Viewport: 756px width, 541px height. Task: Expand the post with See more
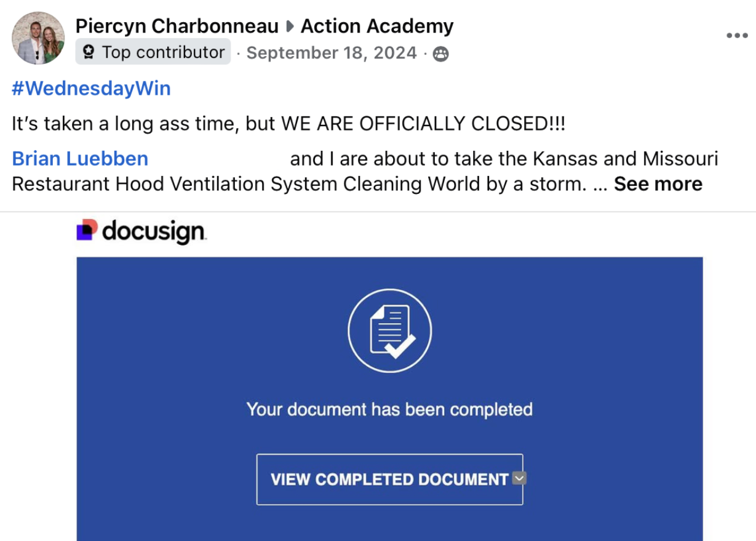658,184
